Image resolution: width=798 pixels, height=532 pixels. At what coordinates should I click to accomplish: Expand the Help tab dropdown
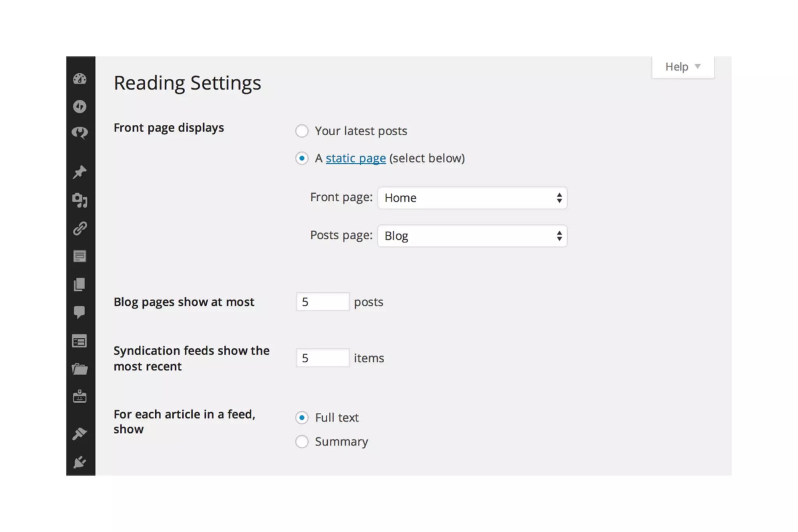click(683, 67)
